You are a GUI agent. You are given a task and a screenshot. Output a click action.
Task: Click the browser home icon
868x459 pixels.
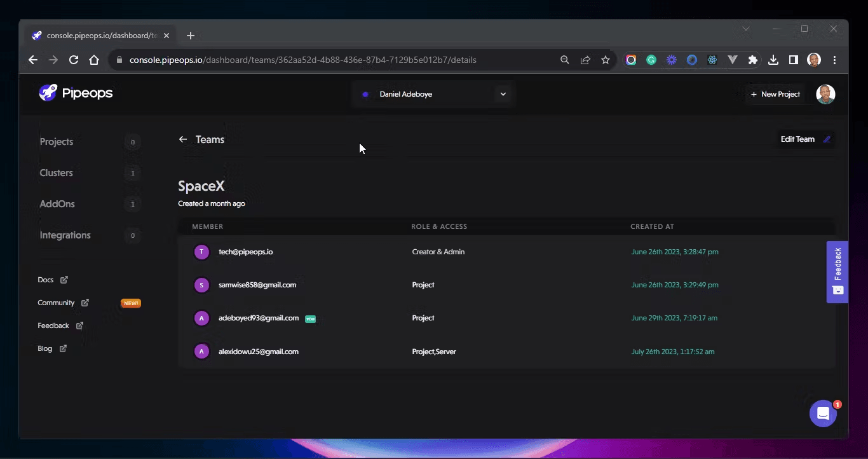point(94,60)
